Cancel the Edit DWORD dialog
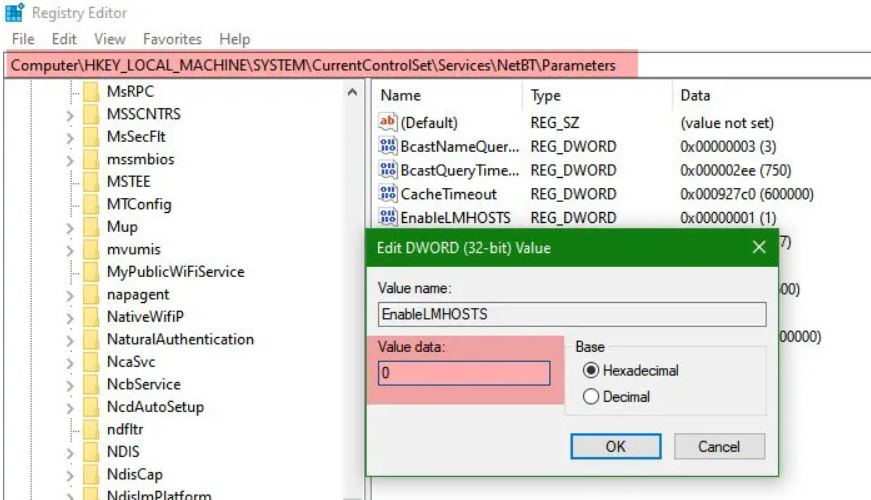The image size is (871, 500). pos(719,446)
